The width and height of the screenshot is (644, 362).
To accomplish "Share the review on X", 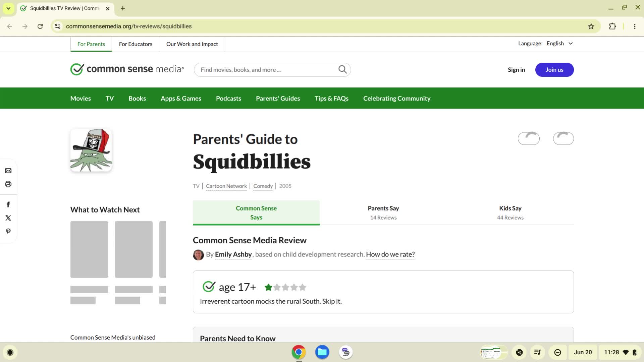I will point(8,218).
